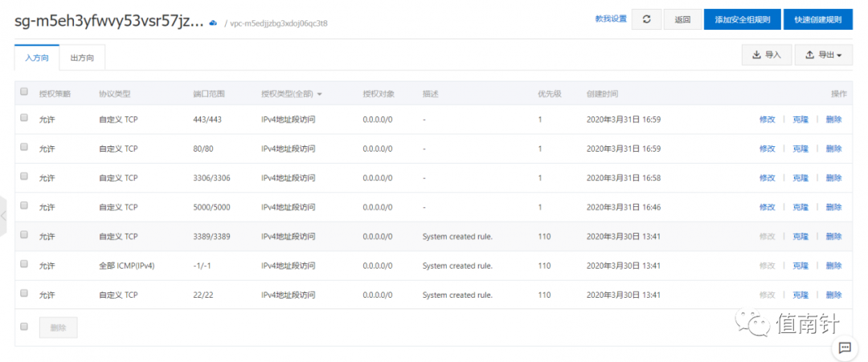The height and width of the screenshot is (362, 868).
Task: Click 删除 for the 3389/3389 rule
Action: pyautogui.click(x=833, y=237)
